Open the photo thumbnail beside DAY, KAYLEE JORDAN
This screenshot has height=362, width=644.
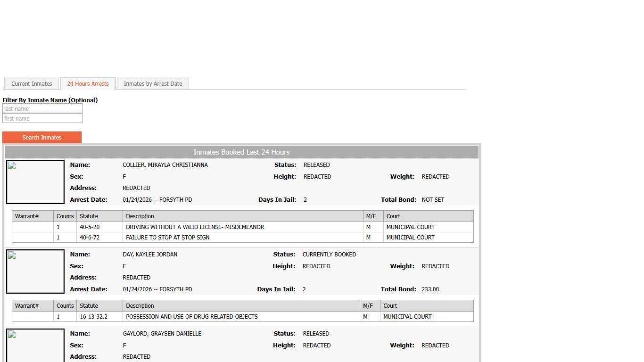(x=35, y=271)
